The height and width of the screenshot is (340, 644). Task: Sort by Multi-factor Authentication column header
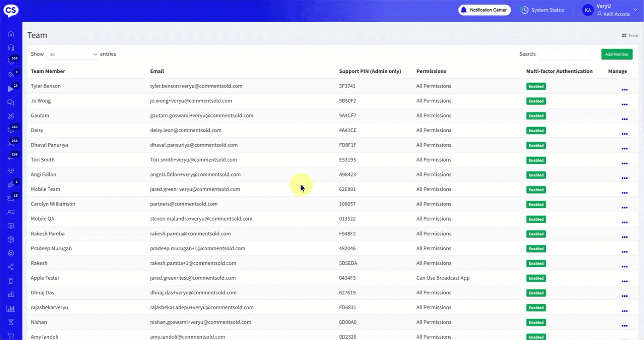(x=559, y=71)
